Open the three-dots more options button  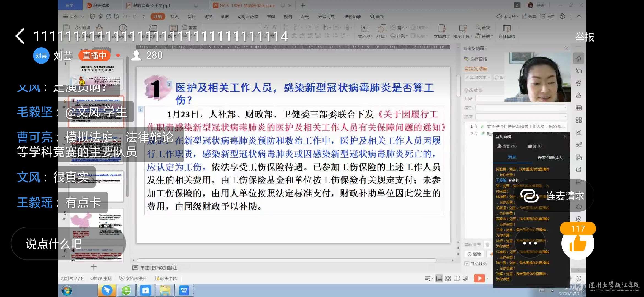530,243
